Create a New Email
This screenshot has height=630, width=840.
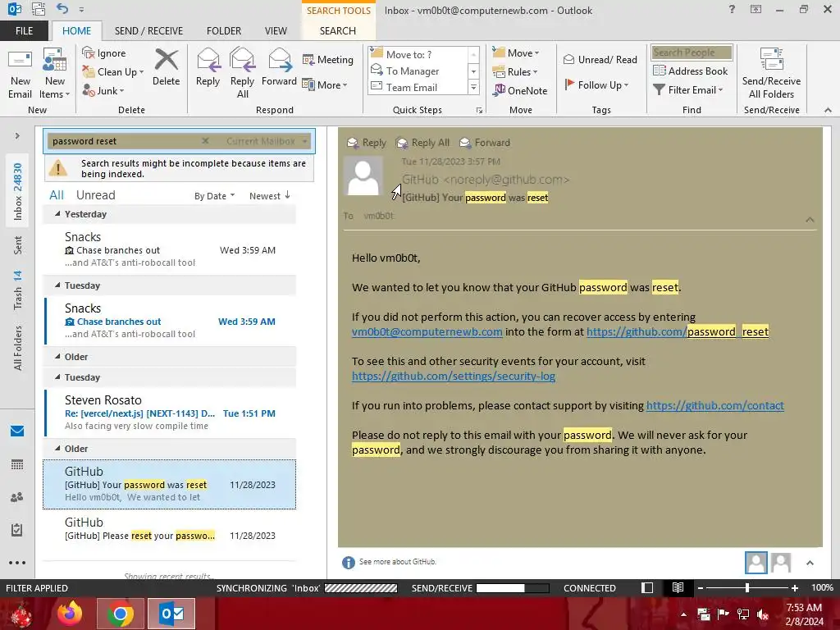point(20,73)
